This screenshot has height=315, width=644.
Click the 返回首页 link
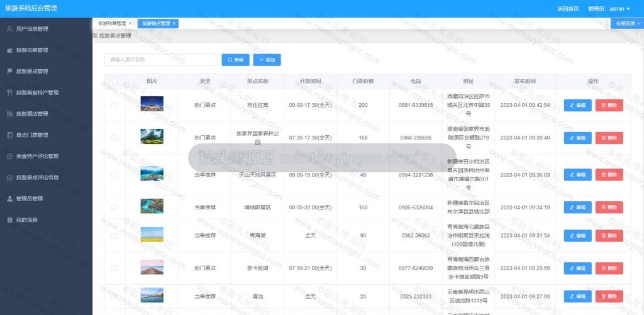568,9
